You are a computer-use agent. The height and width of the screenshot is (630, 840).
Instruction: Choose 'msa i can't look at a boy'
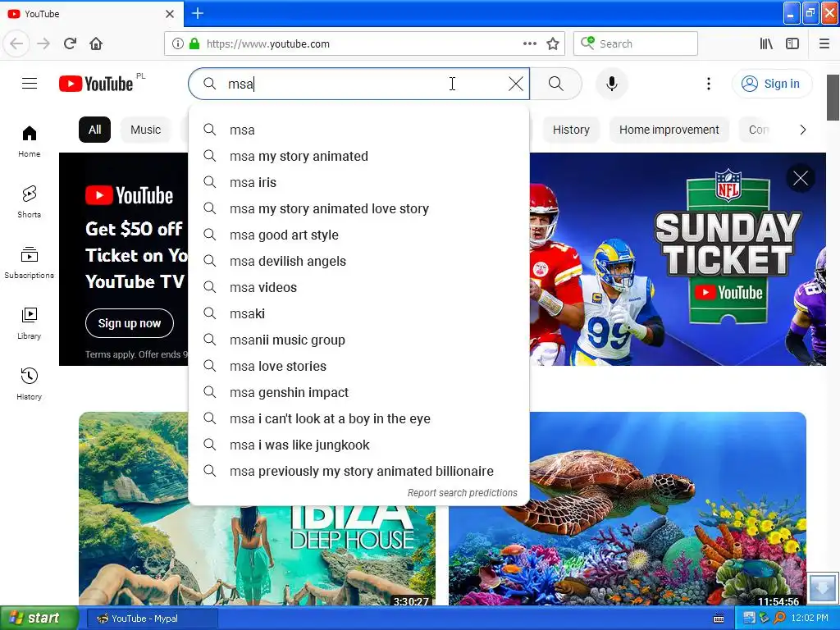359,418
